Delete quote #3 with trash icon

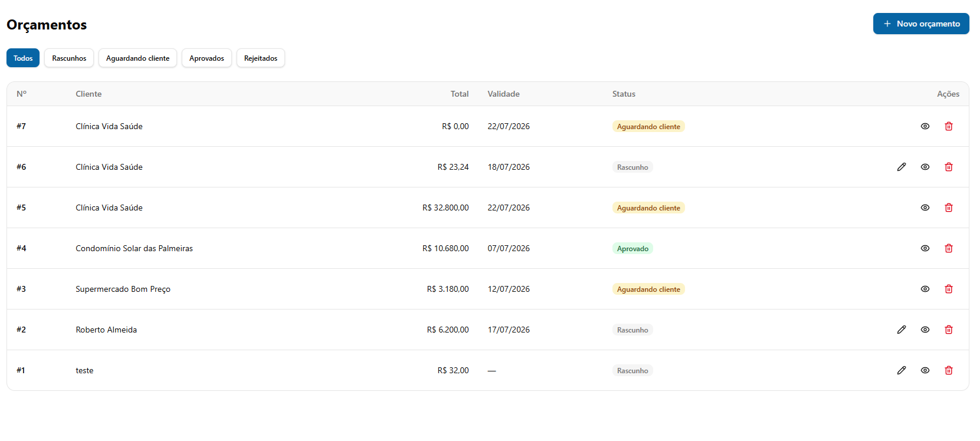(949, 289)
